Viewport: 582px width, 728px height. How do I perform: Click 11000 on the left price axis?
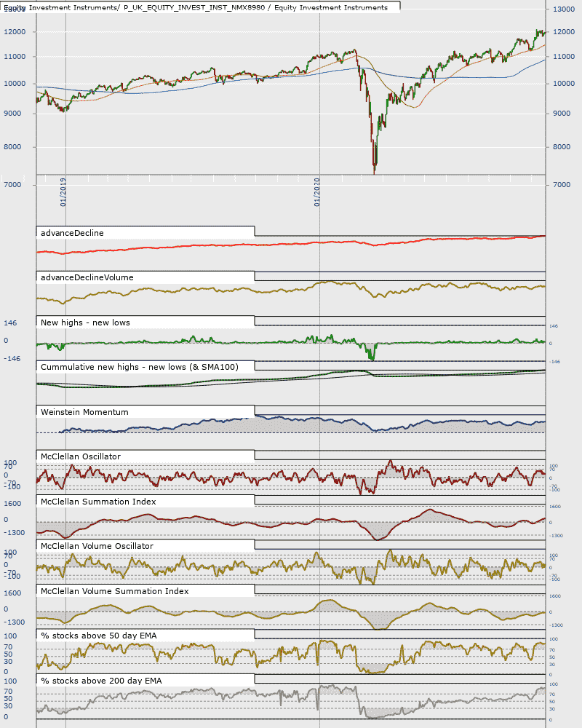coord(15,57)
